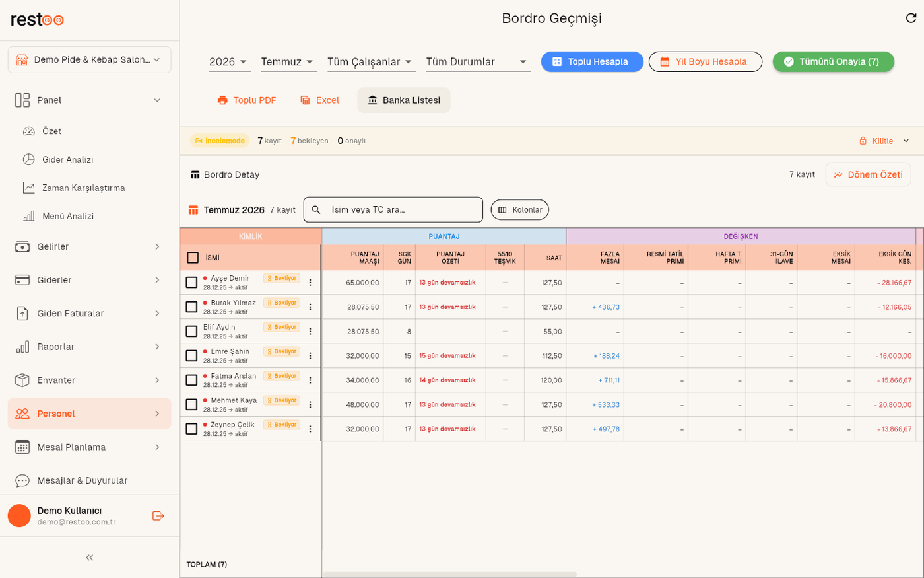Screen dimensions: 924x578
Task: Click the Demo Kullanıcı orange avatar
Action: pos(19,516)
